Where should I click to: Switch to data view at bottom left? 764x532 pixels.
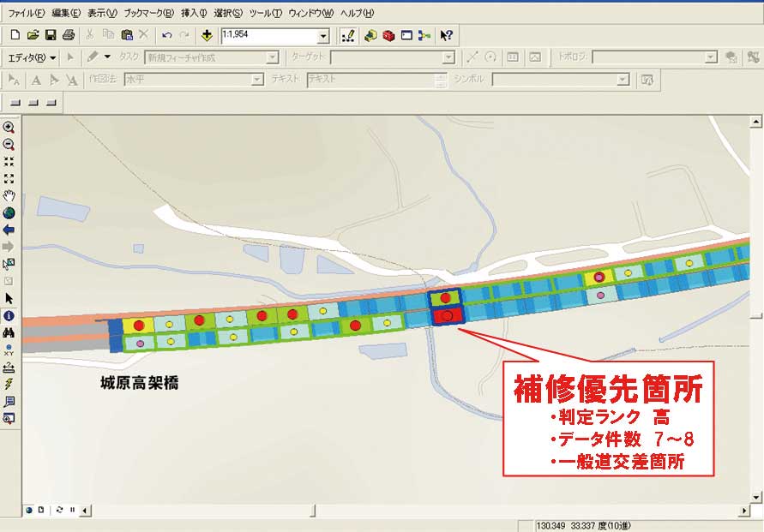pos(28,510)
